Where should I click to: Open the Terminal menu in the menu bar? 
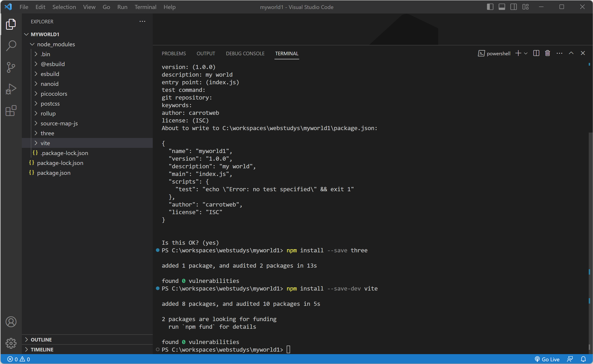click(145, 7)
